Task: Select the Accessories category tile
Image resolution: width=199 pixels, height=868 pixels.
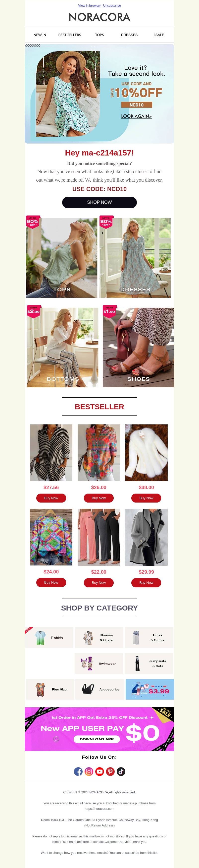Action: click(100, 689)
